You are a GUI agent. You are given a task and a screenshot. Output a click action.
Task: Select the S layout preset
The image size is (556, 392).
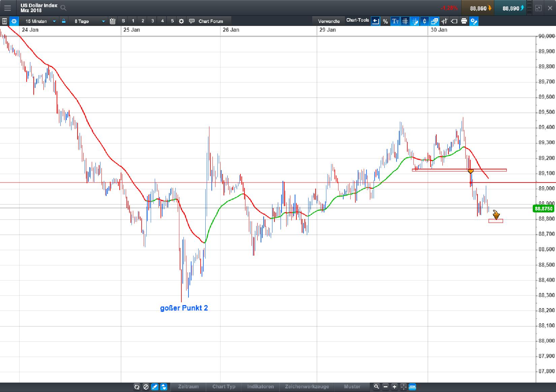pos(123,21)
